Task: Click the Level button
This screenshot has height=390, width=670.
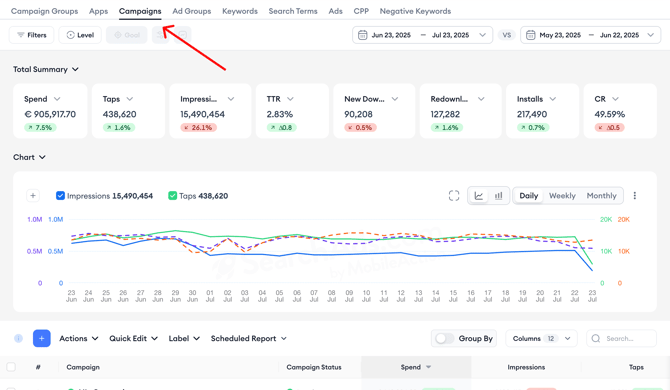Action: click(x=80, y=35)
